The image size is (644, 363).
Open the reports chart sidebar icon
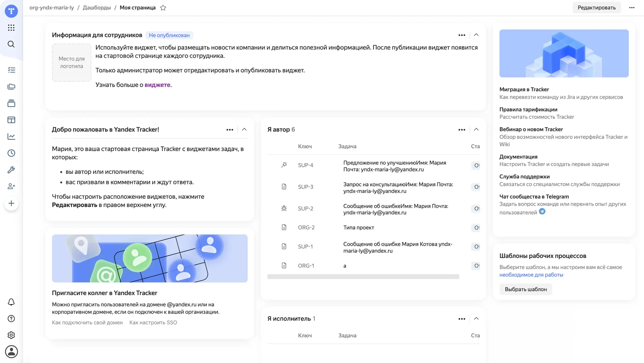pos(11,136)
